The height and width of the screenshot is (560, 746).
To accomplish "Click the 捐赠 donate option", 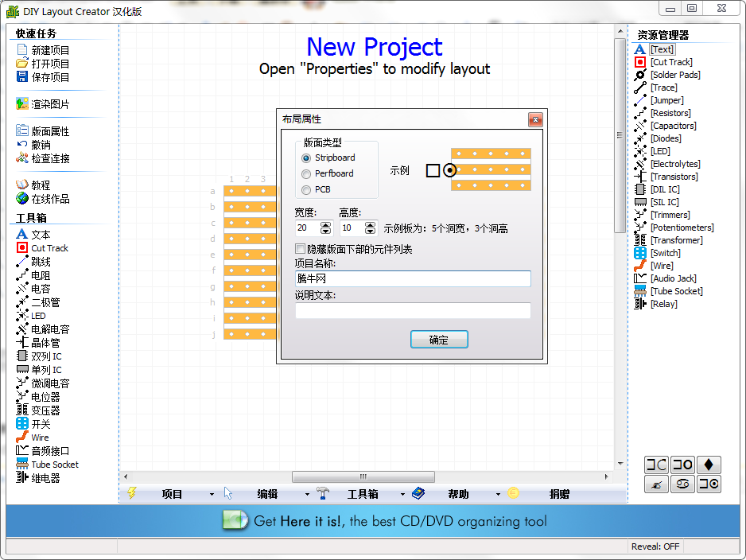I will coord(558,493).
